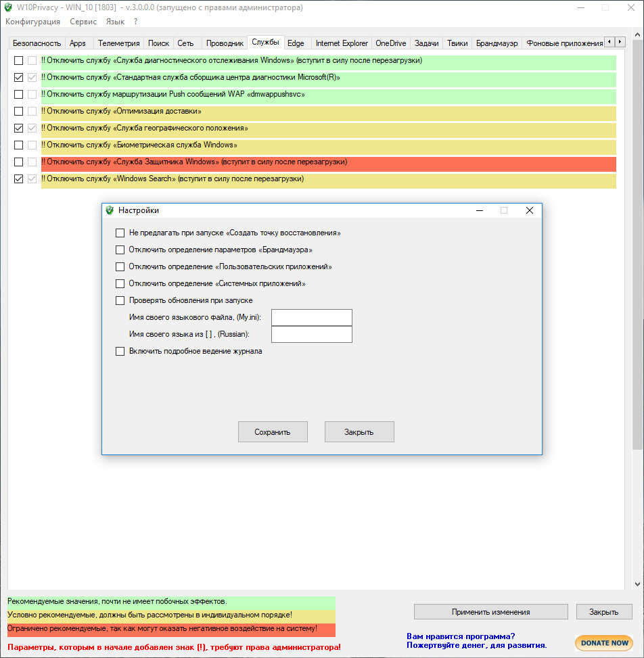Switch to the Брандмауэр tab
644x658 pixels.
[497, 43]
